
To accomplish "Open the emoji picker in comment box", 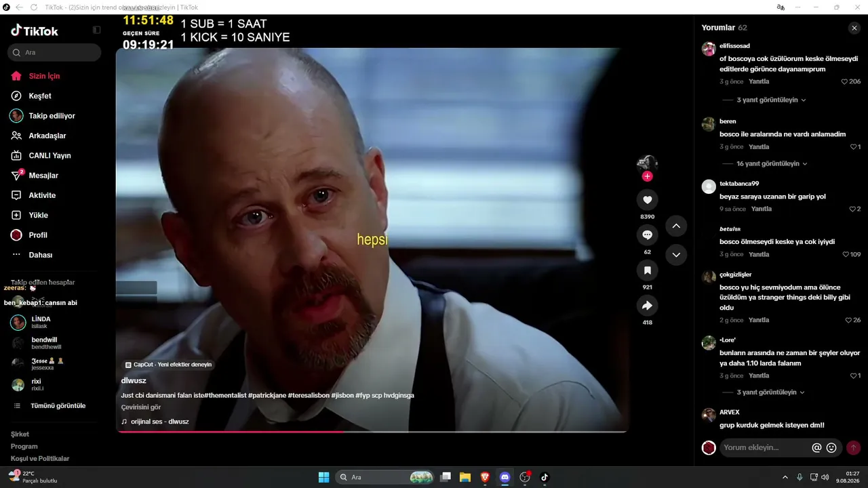I will [831, 447].
